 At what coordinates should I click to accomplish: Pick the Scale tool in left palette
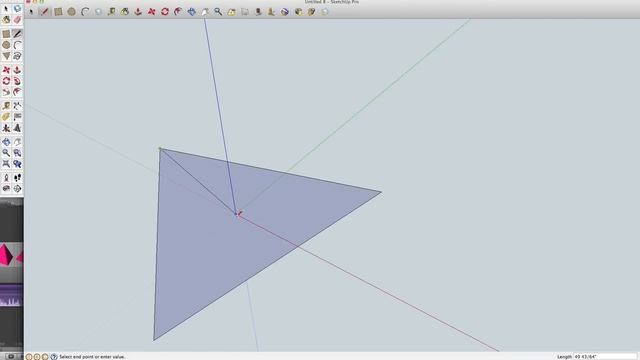click(x=6, y=92)
